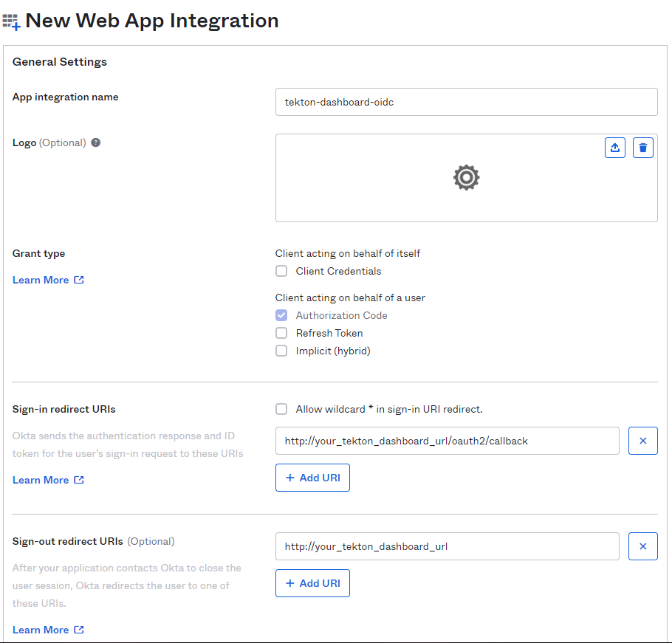Allow wildcard in sign-in URI redirect

coord(281,409)
